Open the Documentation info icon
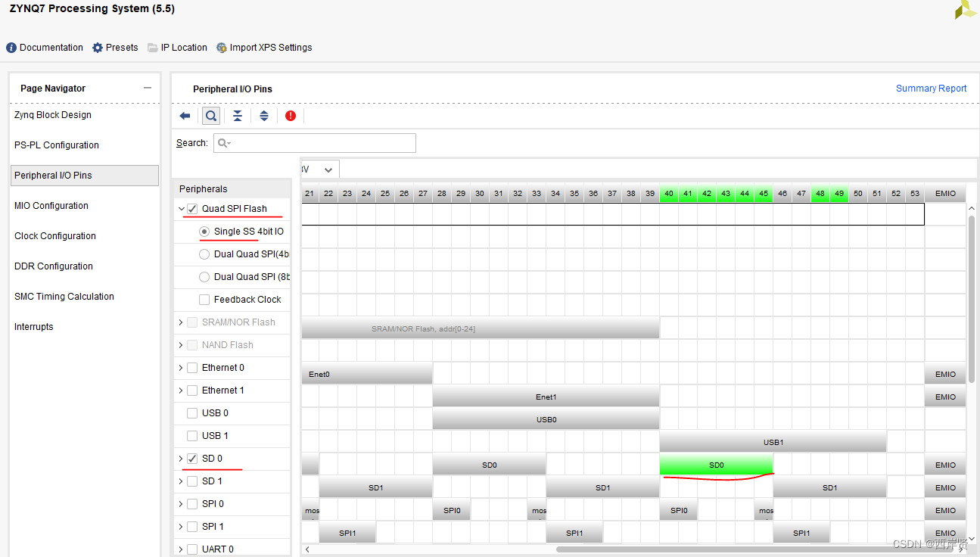Image resolution: width=980 pixels, height=557 pixels. [x=11, y=48]
